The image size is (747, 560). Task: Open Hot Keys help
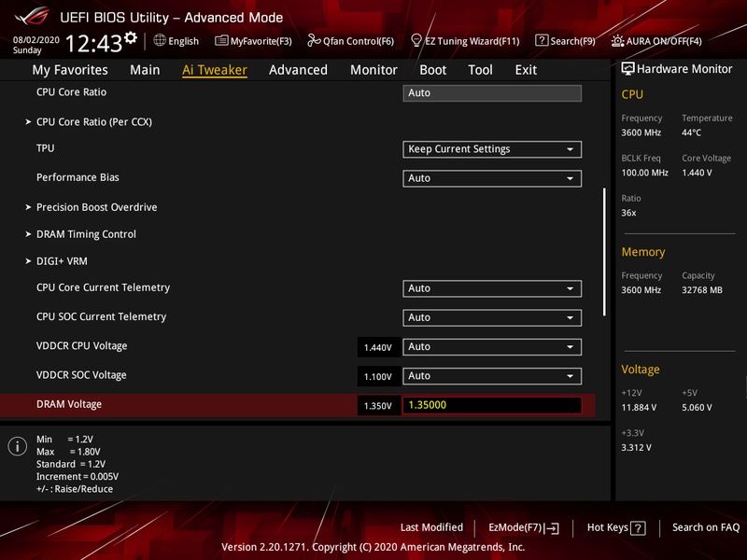[x=616, y=527]
